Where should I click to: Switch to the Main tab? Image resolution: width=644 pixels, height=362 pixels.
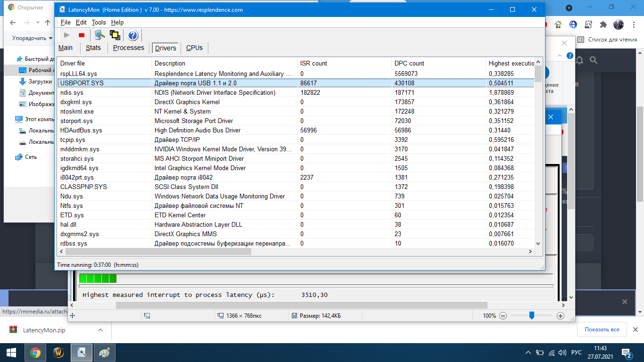[66, 48]
